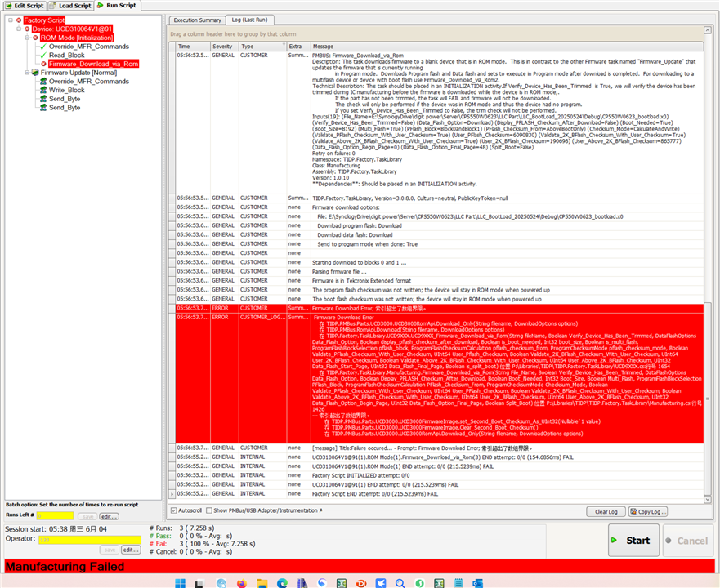Click the task icon beside Write_Block
The image size is (720, 588).
(x=43, y=90)
